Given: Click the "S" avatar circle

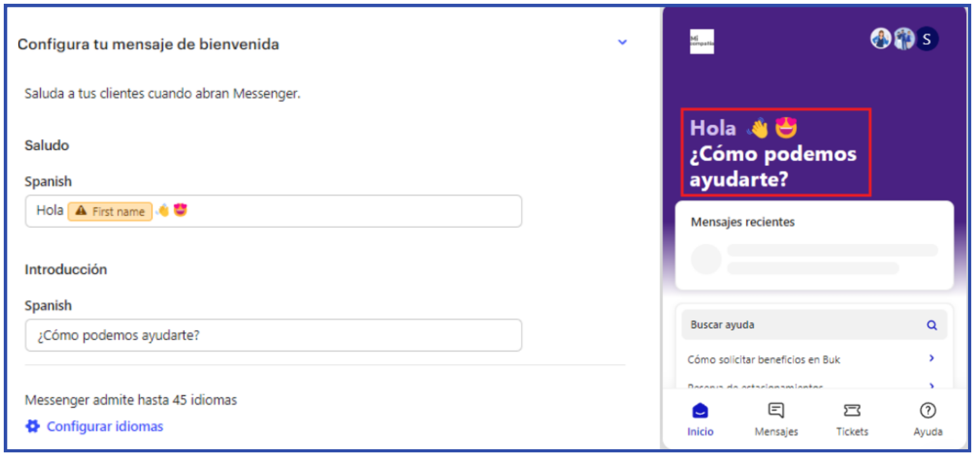Looking at the screenshot, I should tap(927, 39).
